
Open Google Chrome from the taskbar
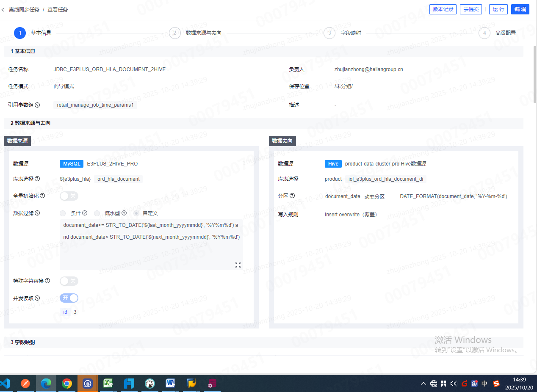(x=66, y=384)
